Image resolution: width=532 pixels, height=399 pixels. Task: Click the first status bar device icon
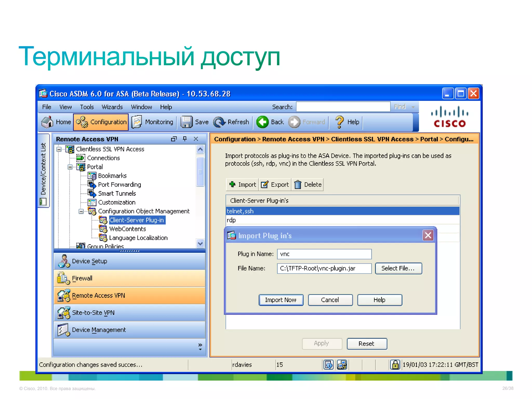pyautogui.click(x=329, y=365)
